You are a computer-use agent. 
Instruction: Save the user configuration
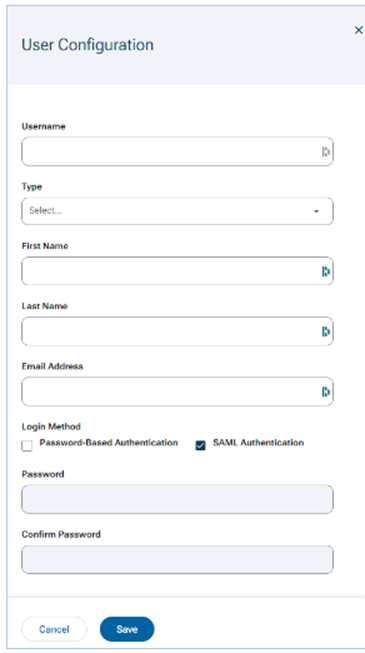pos(127,629)
